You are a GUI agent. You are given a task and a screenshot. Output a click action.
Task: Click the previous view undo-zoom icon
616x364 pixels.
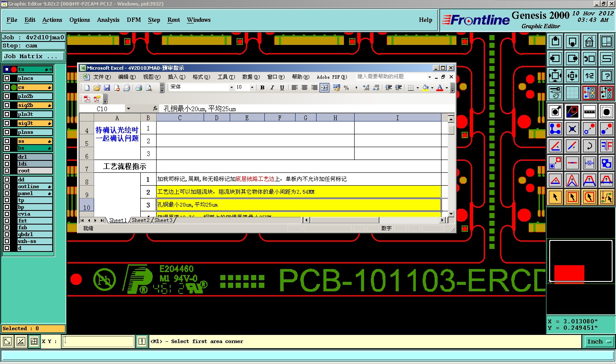pyautogui.click(x=589, y=59)
